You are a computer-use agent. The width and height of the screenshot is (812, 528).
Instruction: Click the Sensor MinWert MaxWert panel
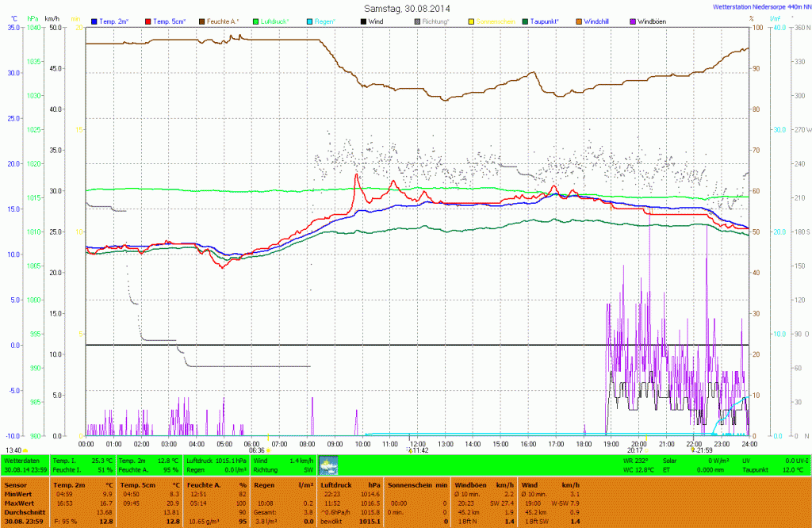pos(25,503)
